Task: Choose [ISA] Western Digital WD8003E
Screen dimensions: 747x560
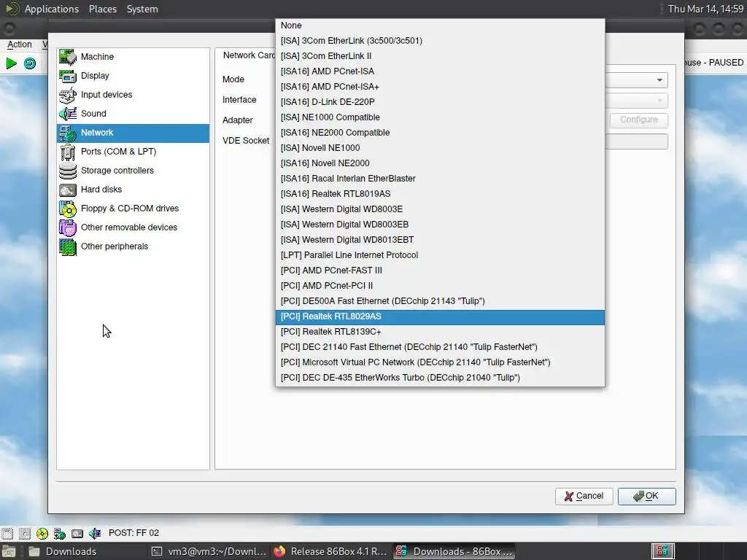Action: (440, 209)
